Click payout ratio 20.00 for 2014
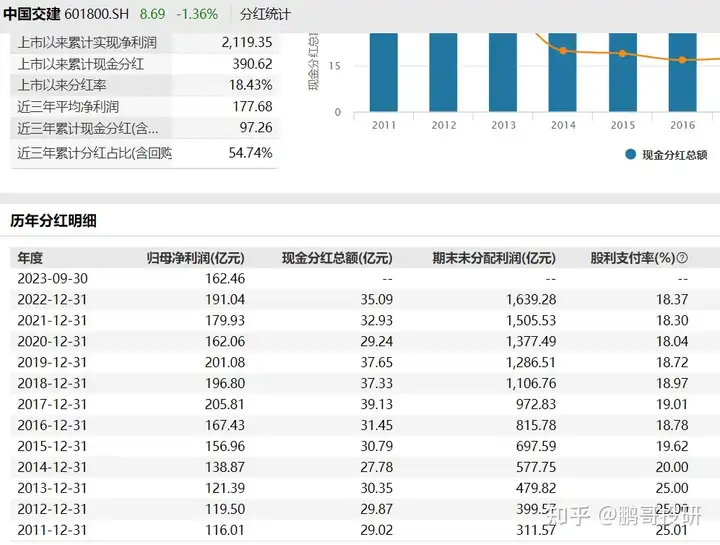720x545 pixels. (672, 467)
